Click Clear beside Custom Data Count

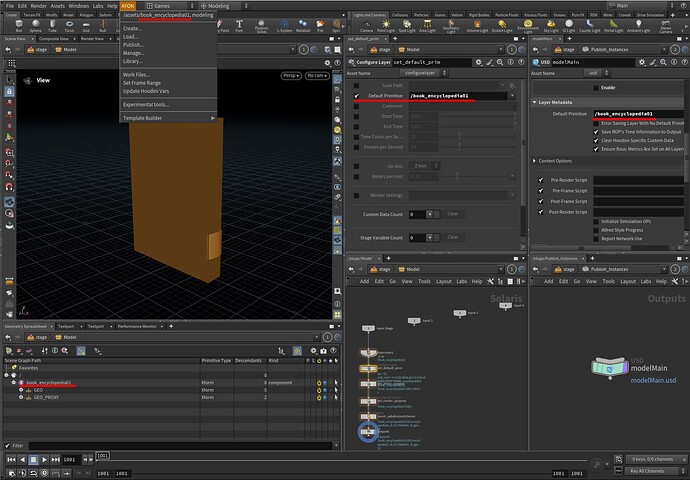[x=452, y=214]
